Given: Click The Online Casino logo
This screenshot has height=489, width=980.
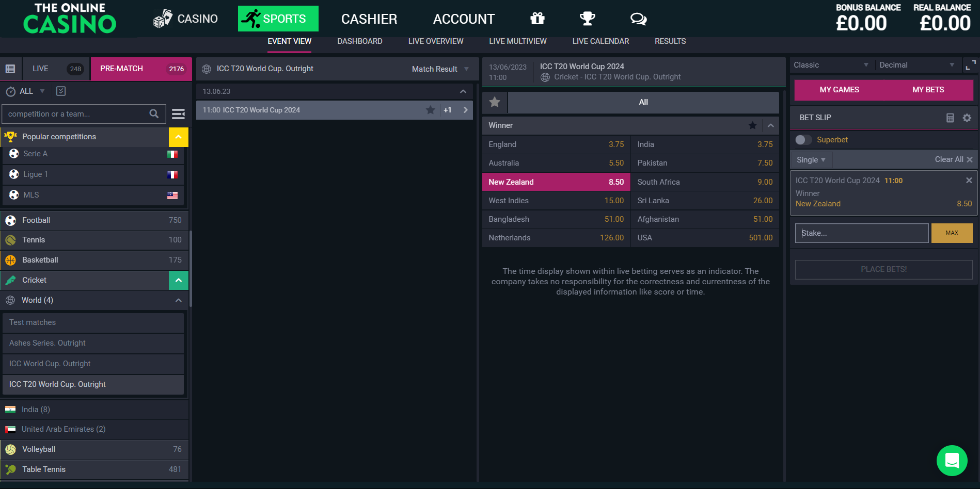Looking at the screenshot, I should (x=70, y=19).
